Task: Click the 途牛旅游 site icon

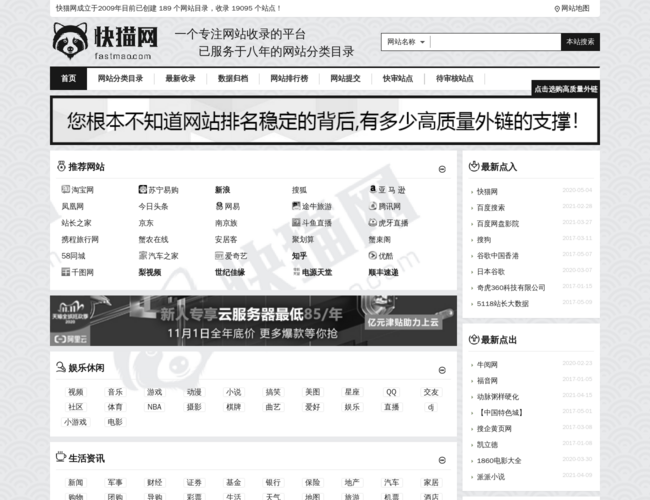Action: point(296,206)
